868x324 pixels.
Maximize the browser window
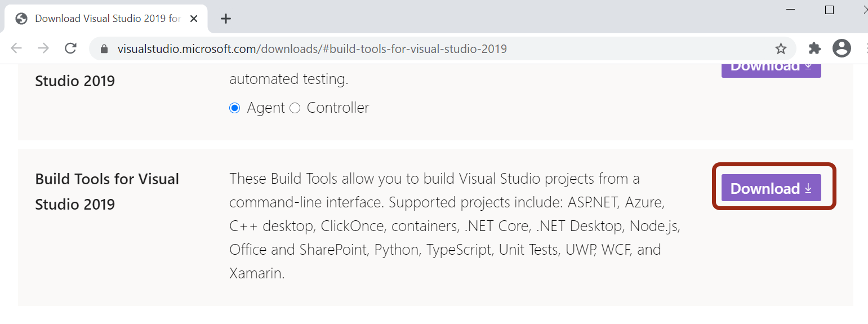point(829,10)
